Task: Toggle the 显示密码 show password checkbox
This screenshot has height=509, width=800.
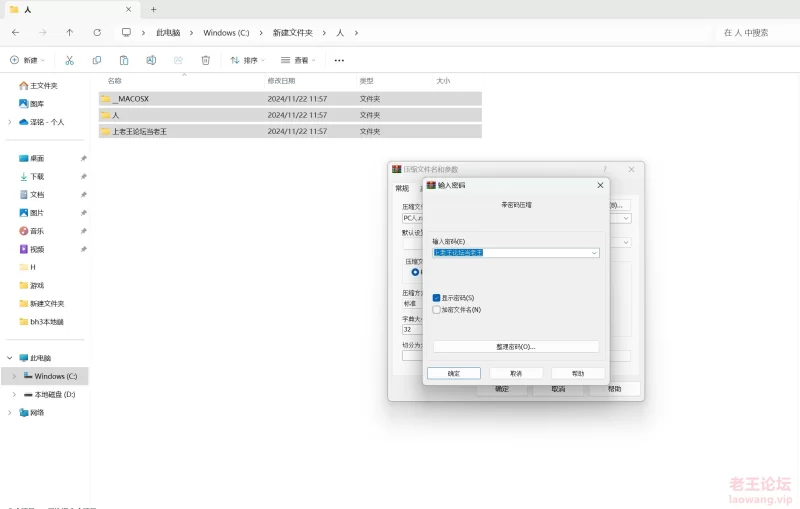Action: click(x=436, y=298)
